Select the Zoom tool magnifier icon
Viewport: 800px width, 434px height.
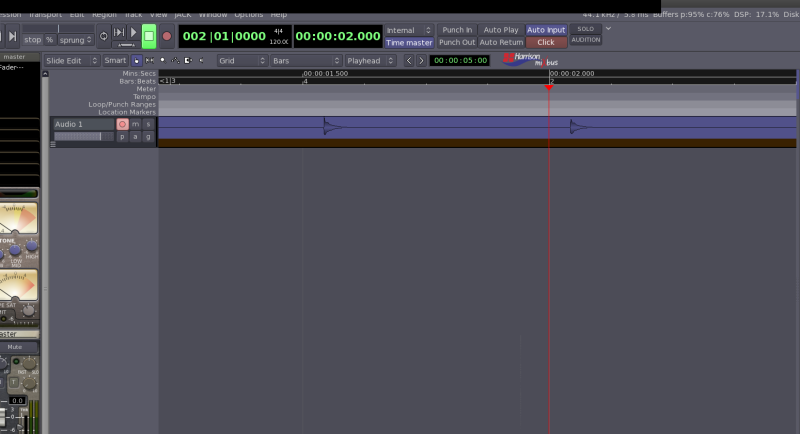[x=162, y=61]
